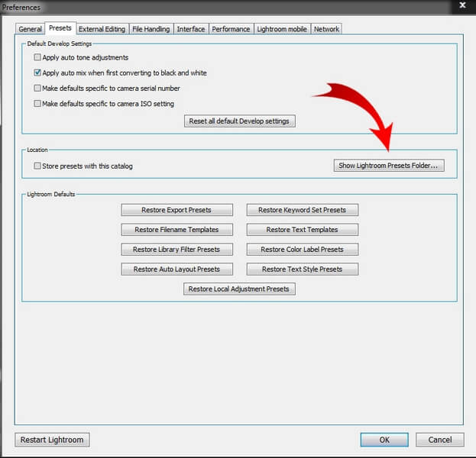The image size is (476, 458).
Task: Open the Performance tab
Action: [231, 29]
